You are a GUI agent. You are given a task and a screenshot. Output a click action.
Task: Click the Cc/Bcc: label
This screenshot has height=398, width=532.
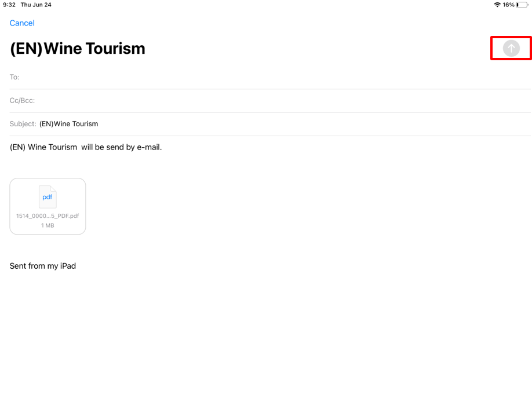pos(22,100)
